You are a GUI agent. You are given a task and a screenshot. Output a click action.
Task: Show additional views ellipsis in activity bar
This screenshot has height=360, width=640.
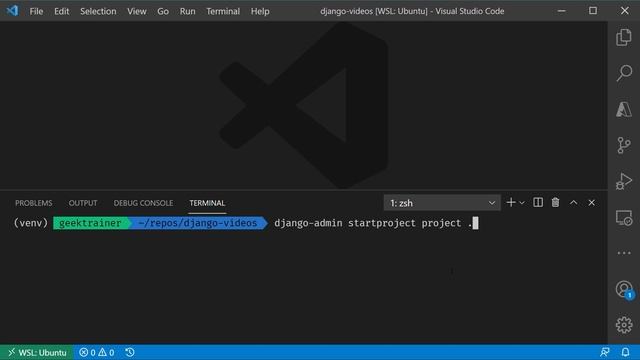pyautogui.click(x=624, y=253)
